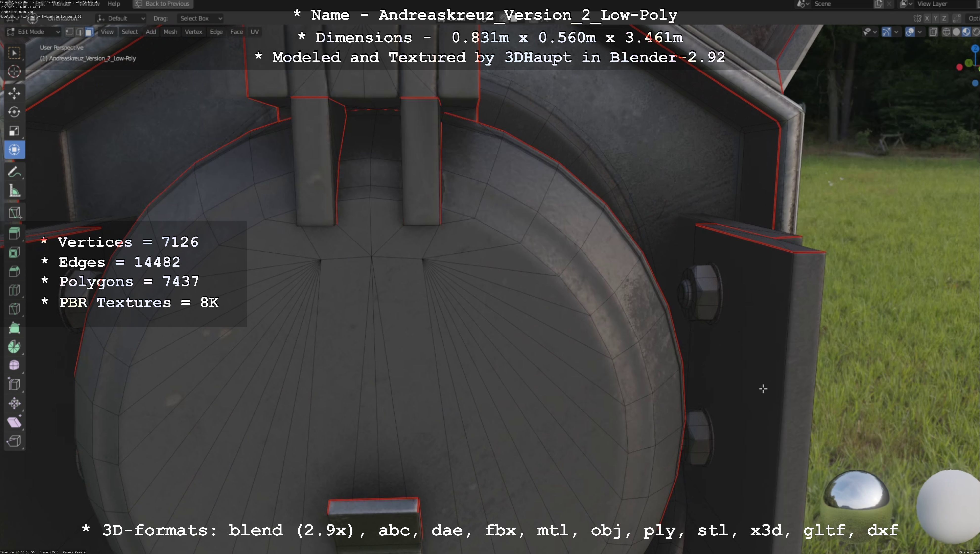Screen dimensions: 980x554
Task: Click the Back to Previous button
Action: [163, 4]
